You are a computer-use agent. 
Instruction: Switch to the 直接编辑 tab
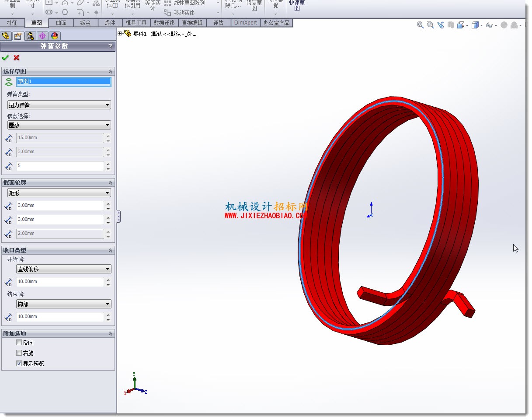(x=192, y=23)
